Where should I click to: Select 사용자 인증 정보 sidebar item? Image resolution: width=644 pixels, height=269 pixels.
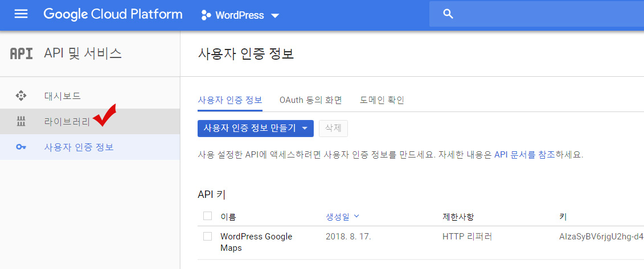[90, 147]
